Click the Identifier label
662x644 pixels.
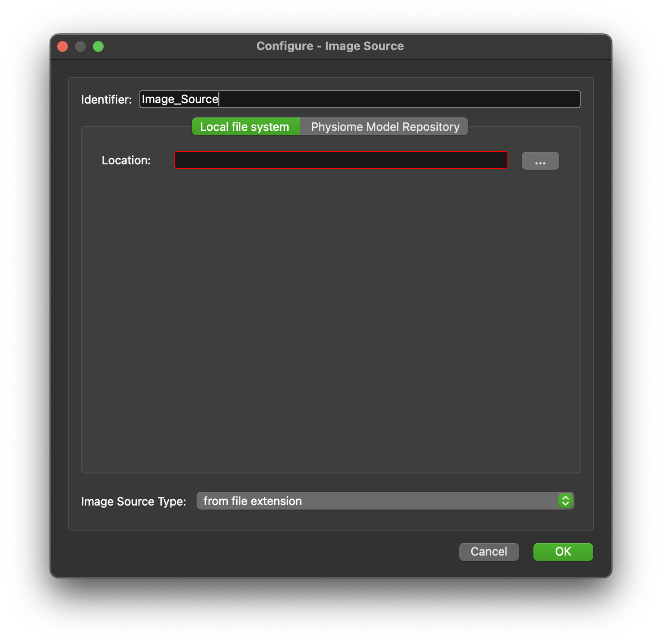(106, 100)
